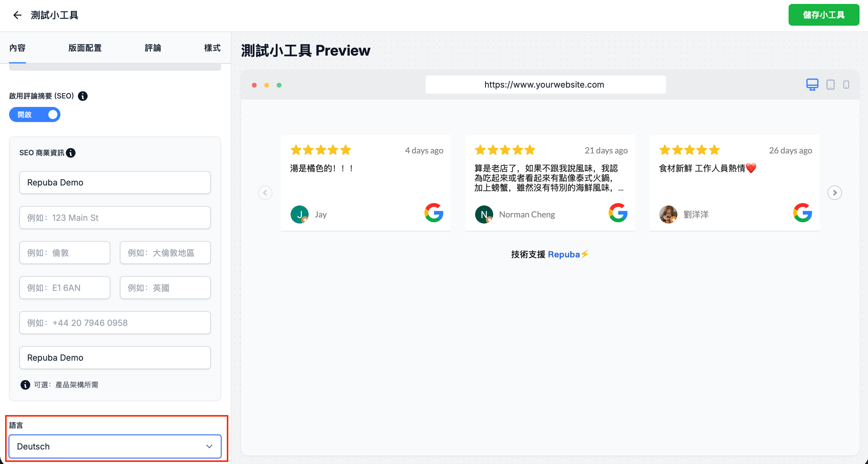Open the 內容 tab
Image resolution: width=868 pixels, height=464 pixels.
tap(18, 48)
